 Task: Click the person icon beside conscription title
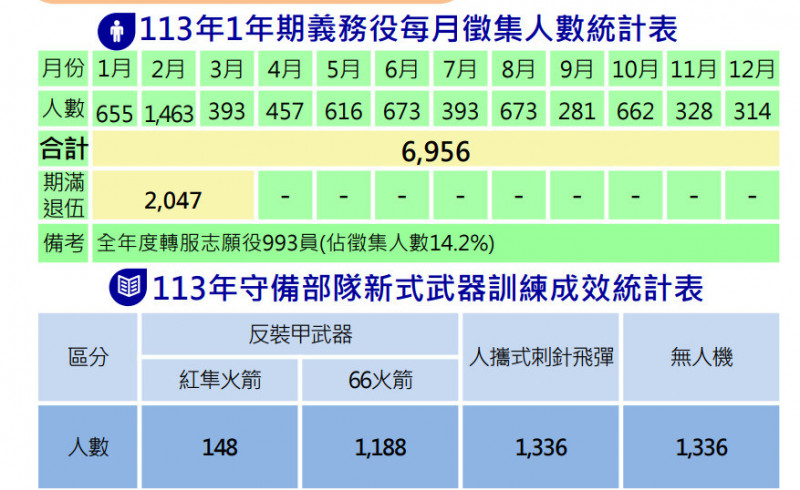pyautogui.click(x=116, y=30)
